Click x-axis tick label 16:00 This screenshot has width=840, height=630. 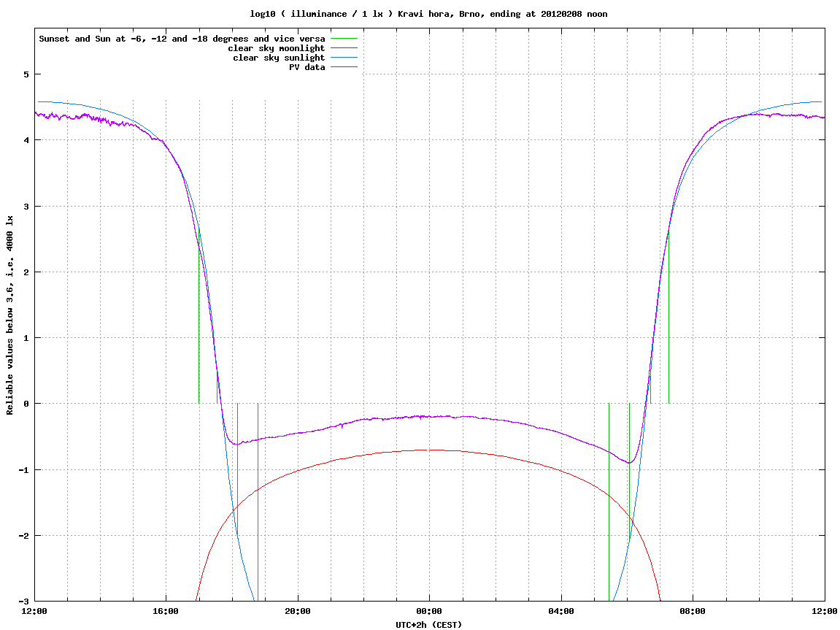(x=166, y=611)
